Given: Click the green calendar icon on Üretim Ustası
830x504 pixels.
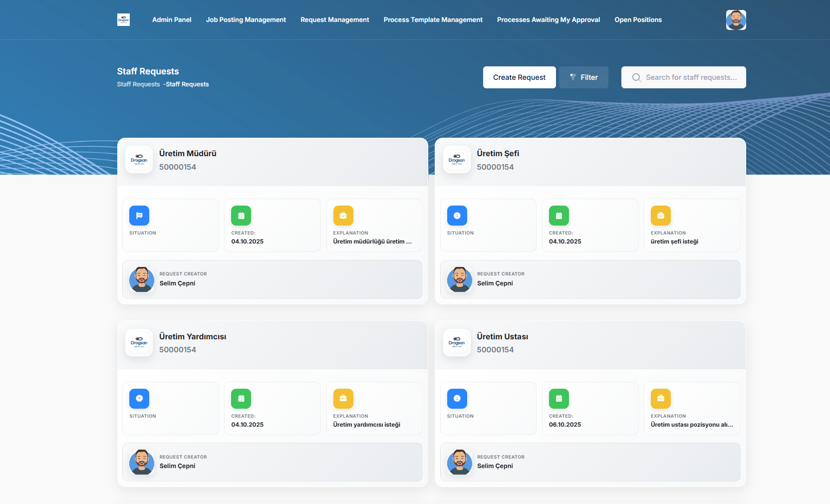Looking at the screenshot, I should [x=558, y=399].
